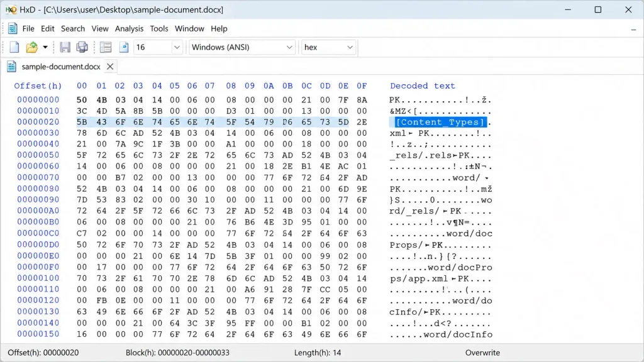Click the 08 column header

(231, 85)
